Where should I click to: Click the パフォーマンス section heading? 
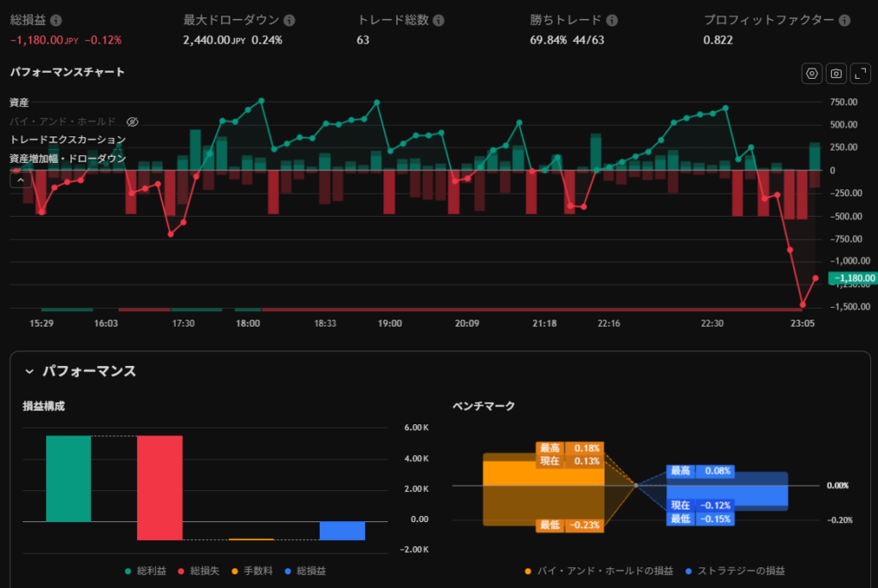click(89, 371)
